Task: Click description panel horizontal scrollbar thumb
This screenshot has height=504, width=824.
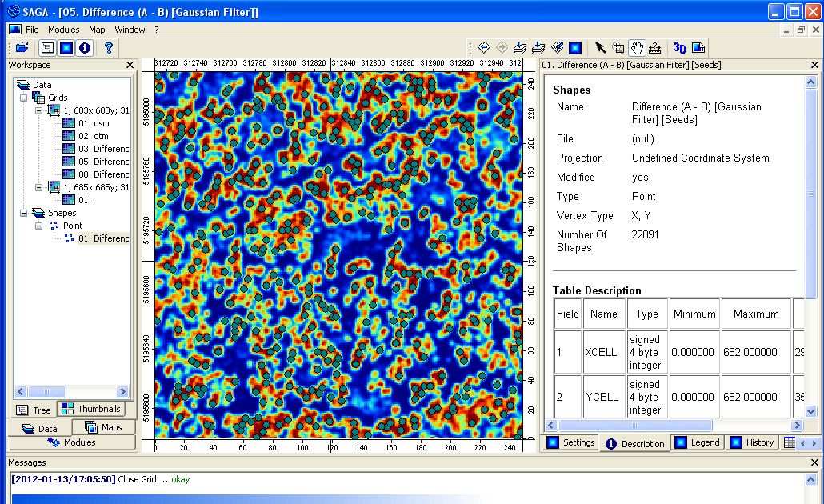Action: click(635, 425)
